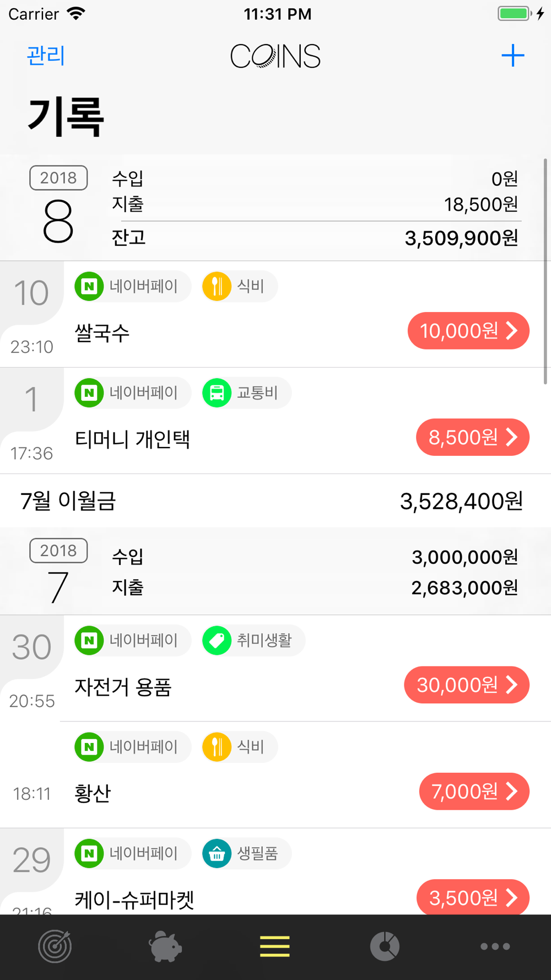Viewport: 551px width, 980px height.
Task: Expand the 30,000원 amount chevron
Action: (512, 685)
